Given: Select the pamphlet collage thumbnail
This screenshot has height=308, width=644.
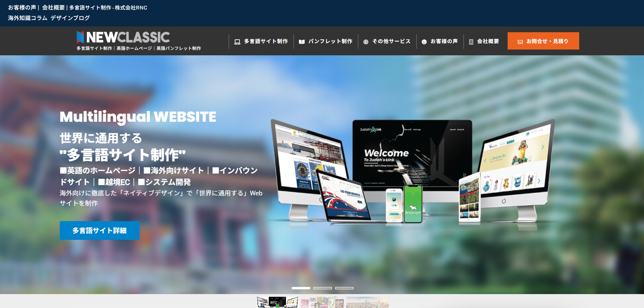Looking at the screenshot, I should [x=322, y=302].
